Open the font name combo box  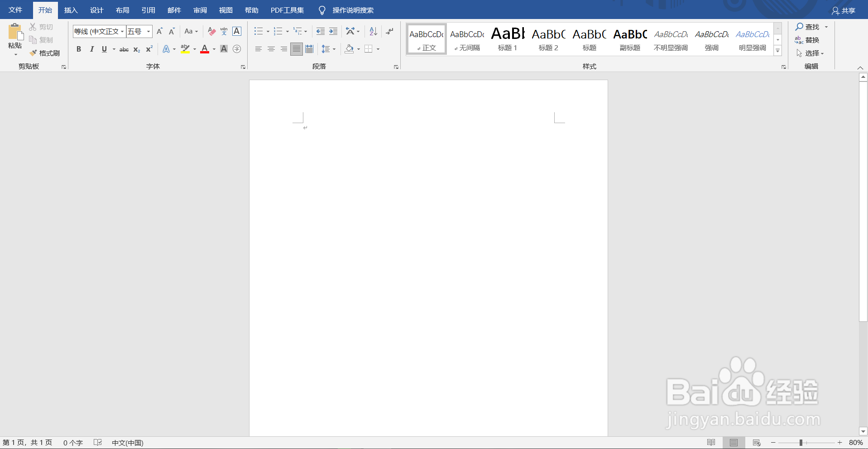[x=100, y=31]
